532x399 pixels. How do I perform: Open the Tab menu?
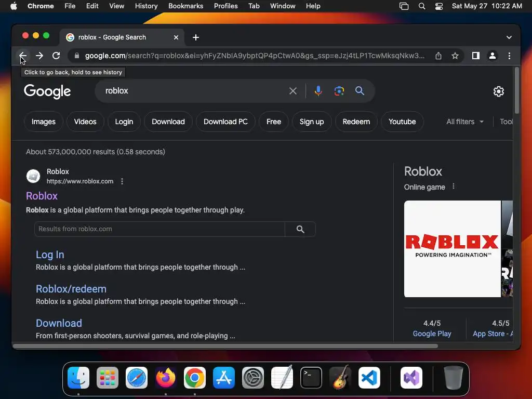254,6
